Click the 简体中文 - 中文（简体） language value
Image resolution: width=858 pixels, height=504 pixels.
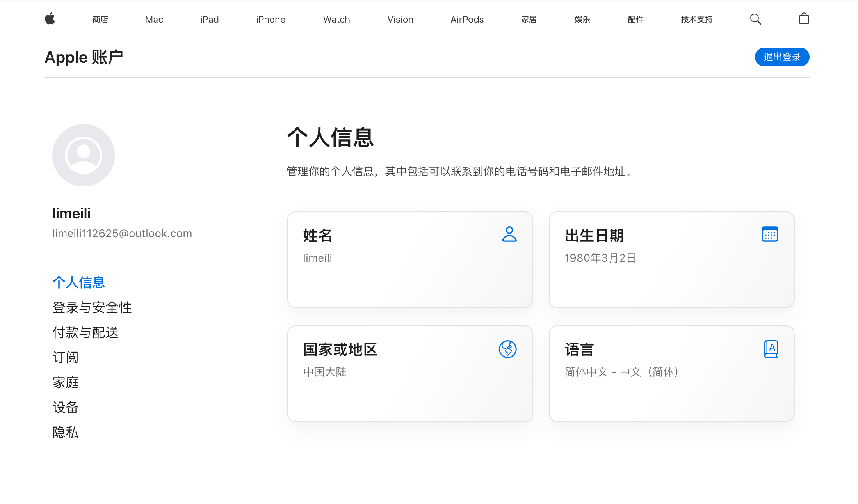point(622,372)
